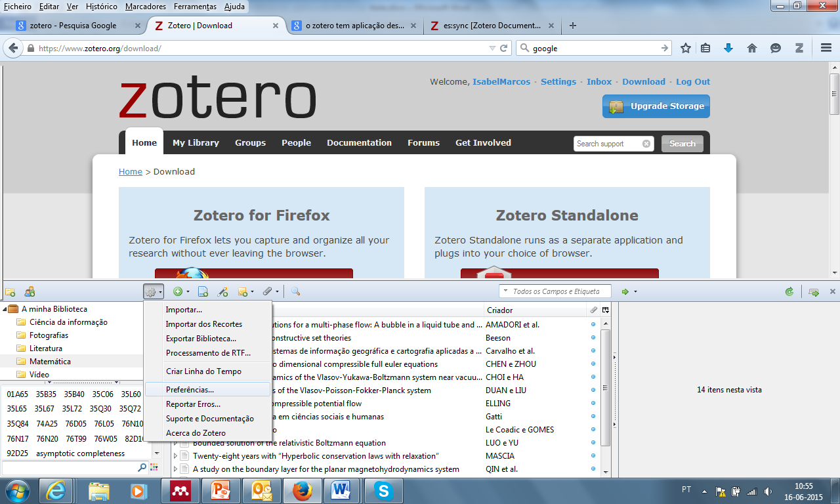This screenshot has height=504, width=840.
Task: Expand the Locate arrow dropdown
Action: click(635, 292)
